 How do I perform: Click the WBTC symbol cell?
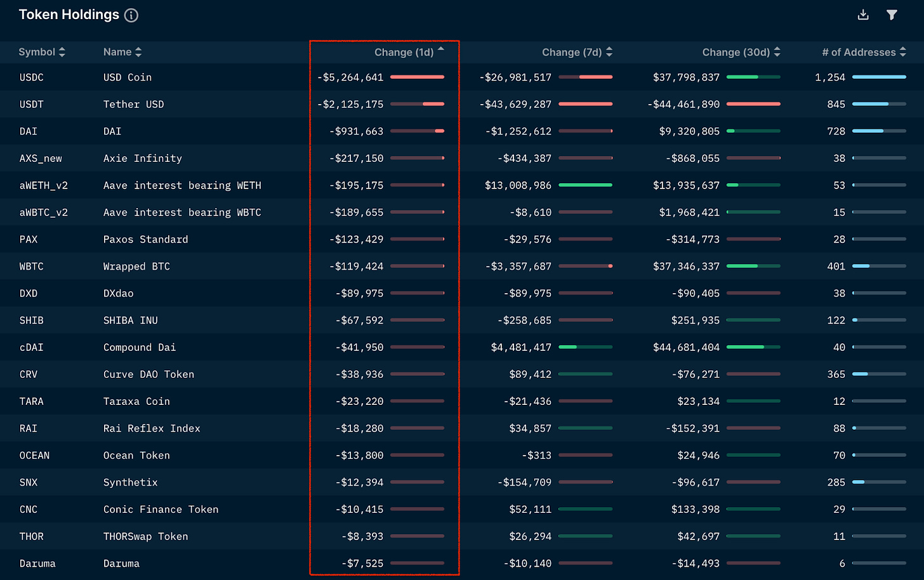[x=32, y=267]
